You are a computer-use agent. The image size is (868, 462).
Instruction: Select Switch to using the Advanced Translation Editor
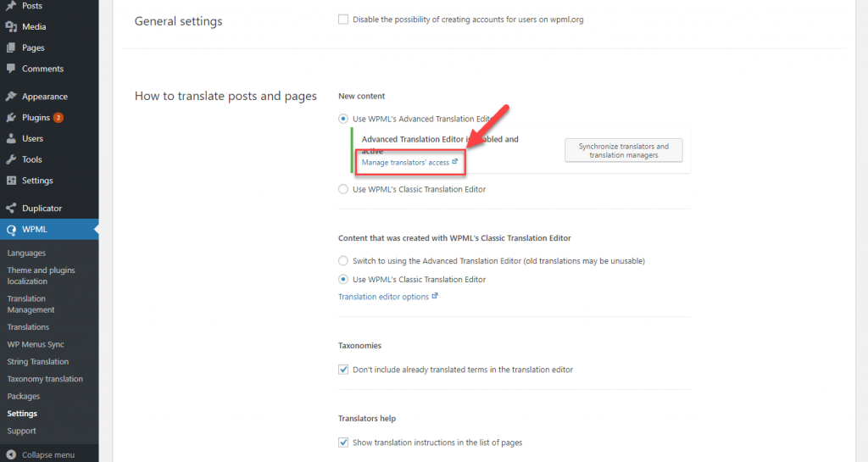coord(343,260)
